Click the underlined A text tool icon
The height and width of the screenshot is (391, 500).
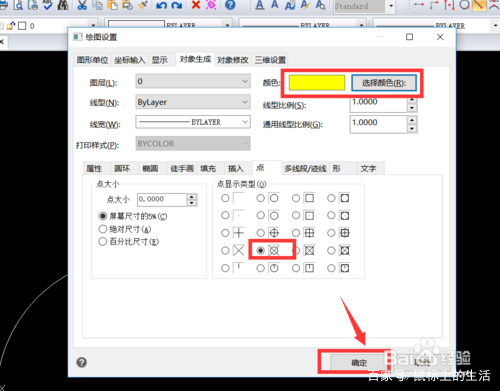click(260, 5)
